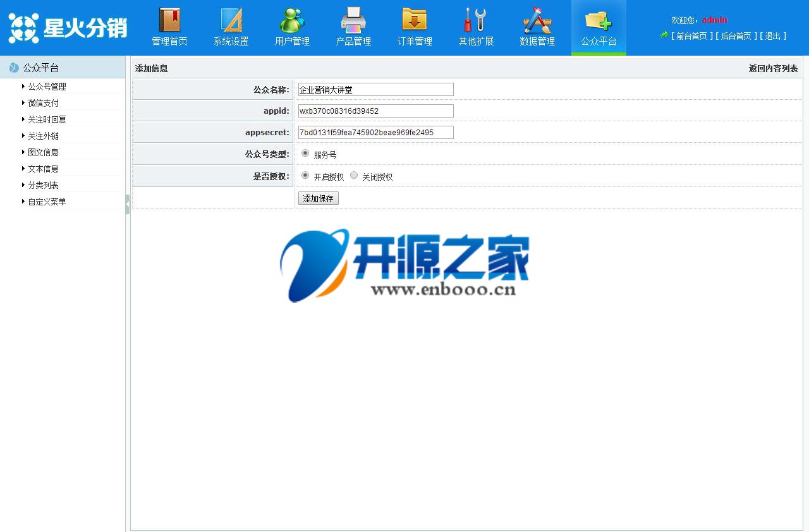Open 文本信息 menu item
The height and width of the screenshot is (532, 809).
43,169
